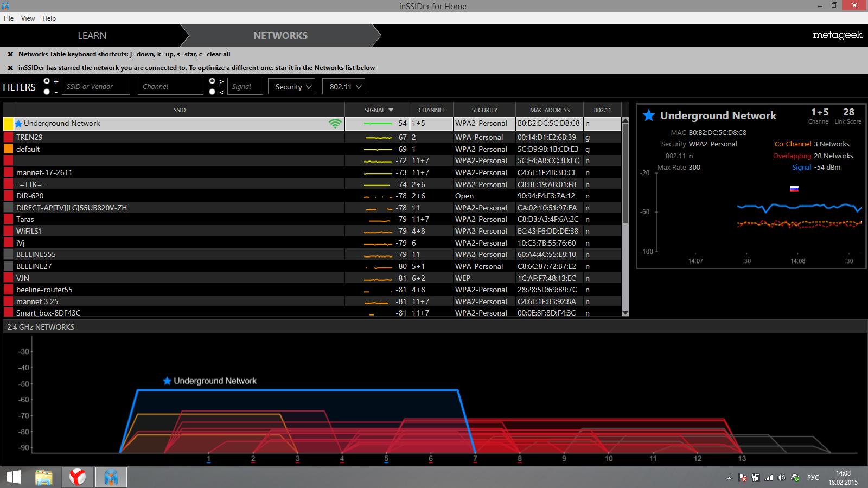Click inSSIDer taskbar icon

click(111, 477)
